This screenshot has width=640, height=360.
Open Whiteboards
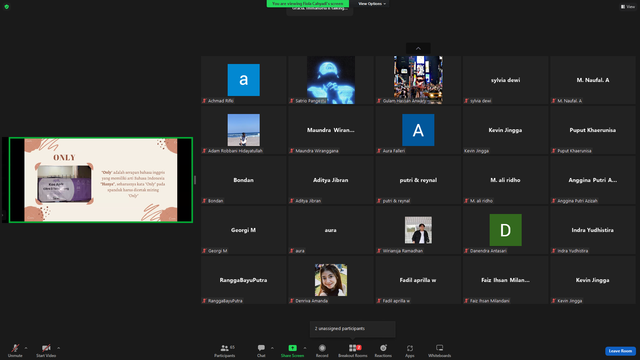click(x=440, y=350)
